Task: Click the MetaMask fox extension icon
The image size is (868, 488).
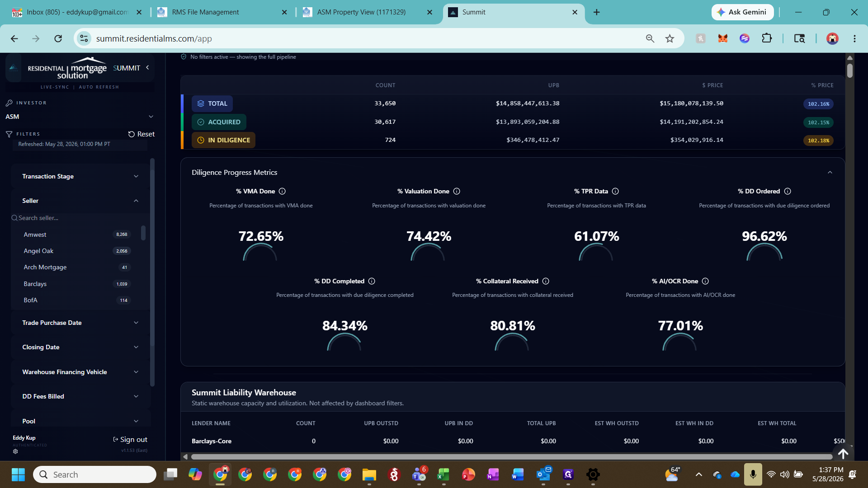Action: coord(722,38)
